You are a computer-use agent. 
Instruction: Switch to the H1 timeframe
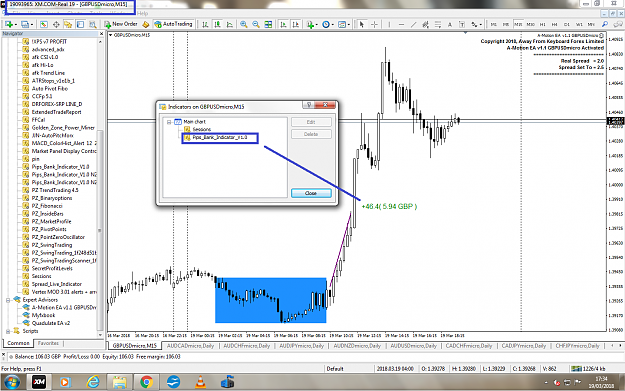tap(542, 24)
